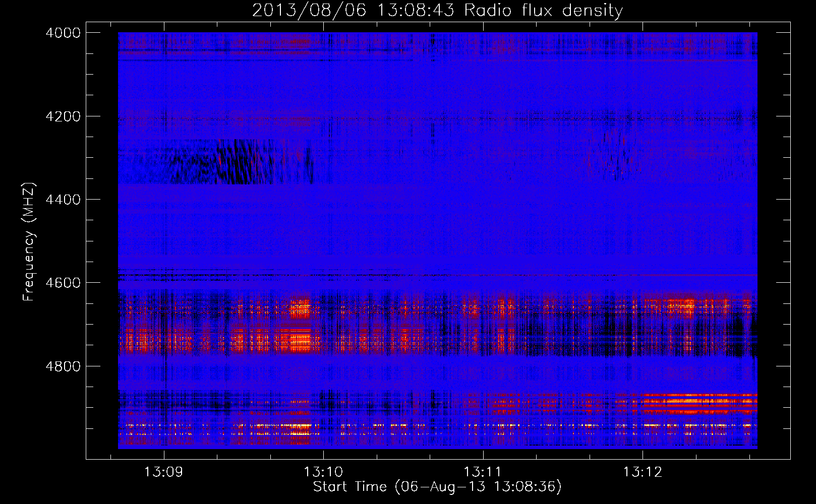Click the 13:11 time axis label
816x504 pixels.
tap(483, 472)
